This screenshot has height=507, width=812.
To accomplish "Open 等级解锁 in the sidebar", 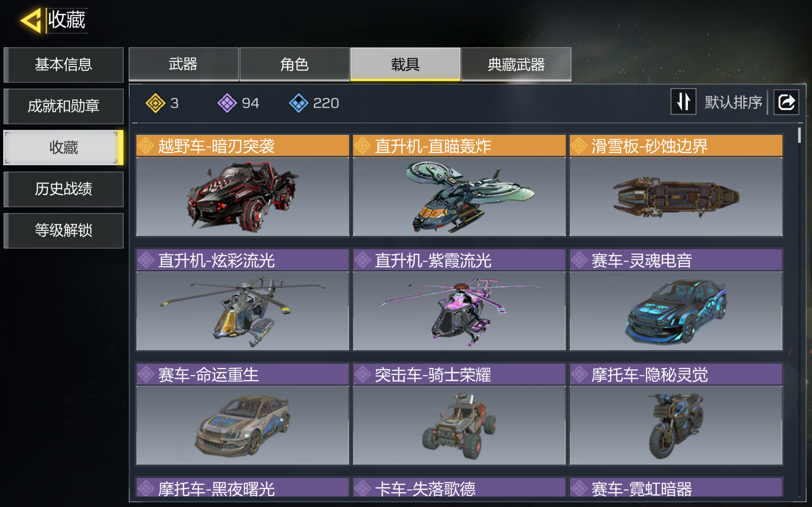I will (63, 231).
